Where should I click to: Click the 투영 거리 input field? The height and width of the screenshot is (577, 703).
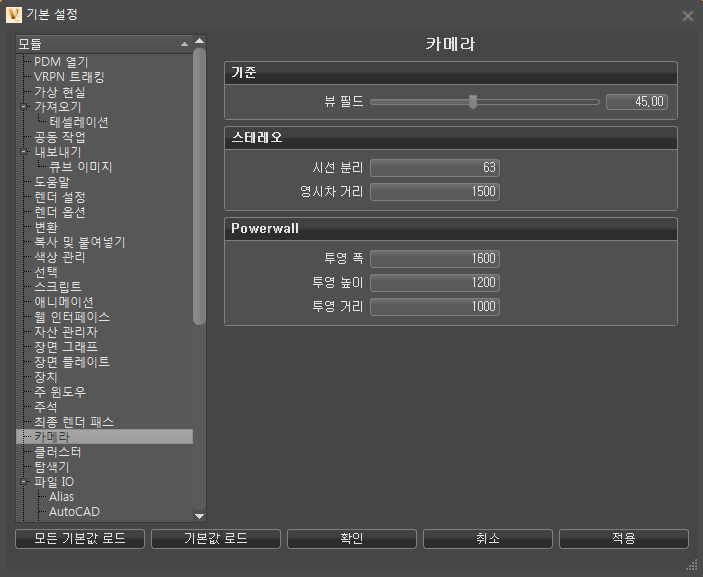point(435,307)
